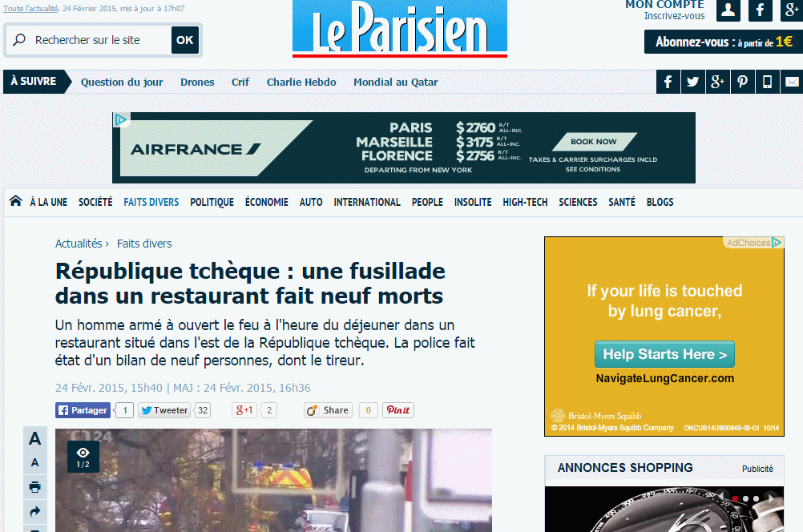Screen dimensions: 803x532
Task: Open the Google+ icon beside Mon Compte
Action: (792, 10)
